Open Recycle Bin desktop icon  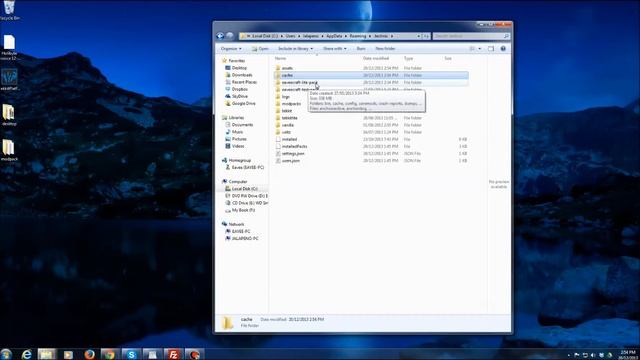10,10
